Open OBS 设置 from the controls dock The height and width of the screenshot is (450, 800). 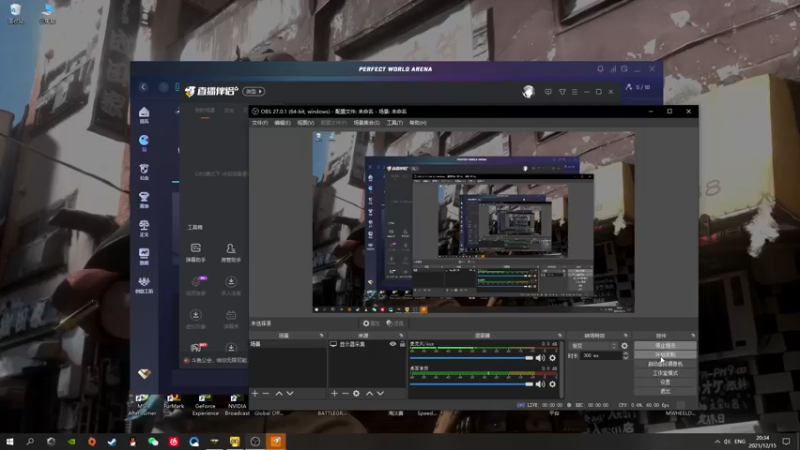coord(665,382)
